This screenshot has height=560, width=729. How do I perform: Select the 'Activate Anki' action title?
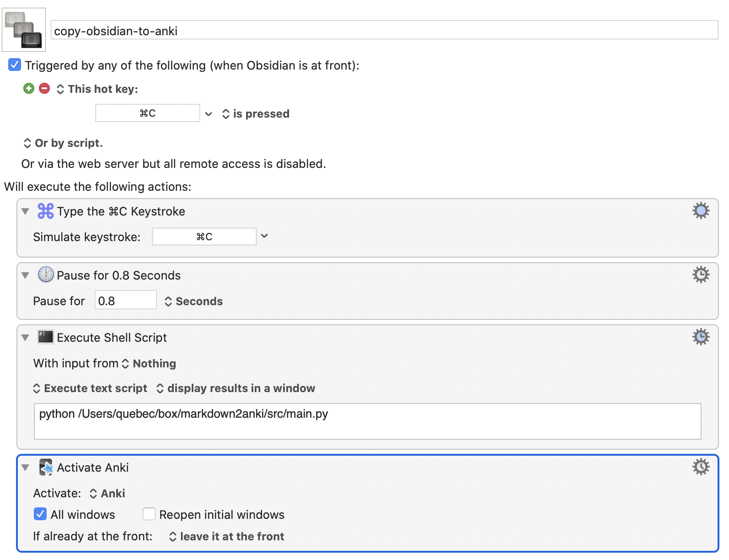click(x=93, y=468)
